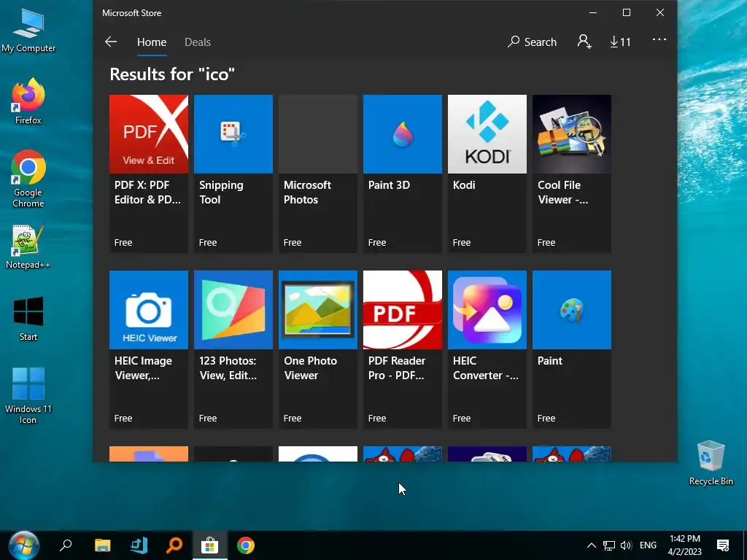Open the orange magnifier taskbar app

[x=174, y=545]
